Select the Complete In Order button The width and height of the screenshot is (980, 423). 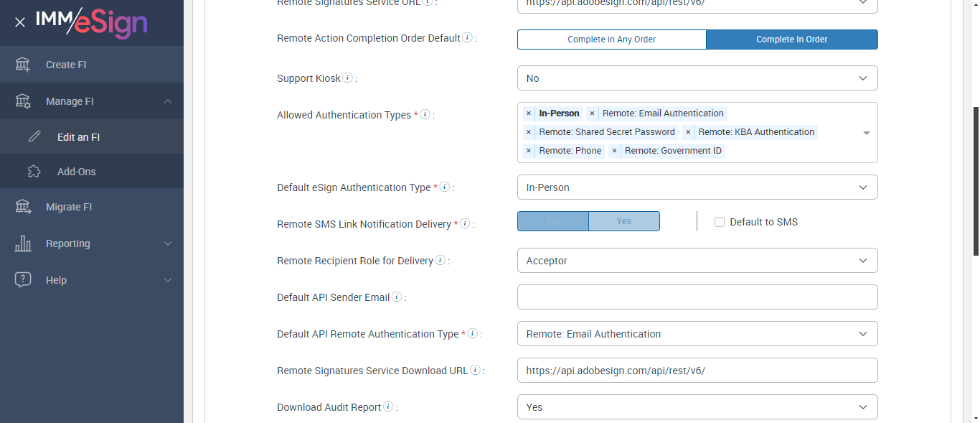coord(791,39)
